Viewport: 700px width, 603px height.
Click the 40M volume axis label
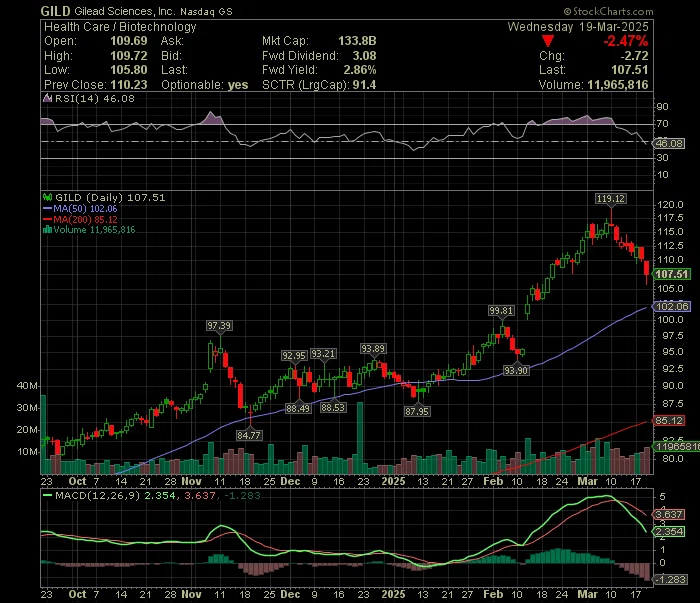click(x=27, y=386)
